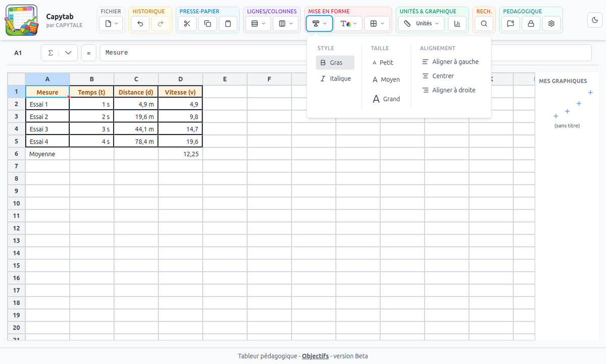Choose Centrer alignment
The height and width of the screenshot is (364, 606).
[x=438, y=76]
